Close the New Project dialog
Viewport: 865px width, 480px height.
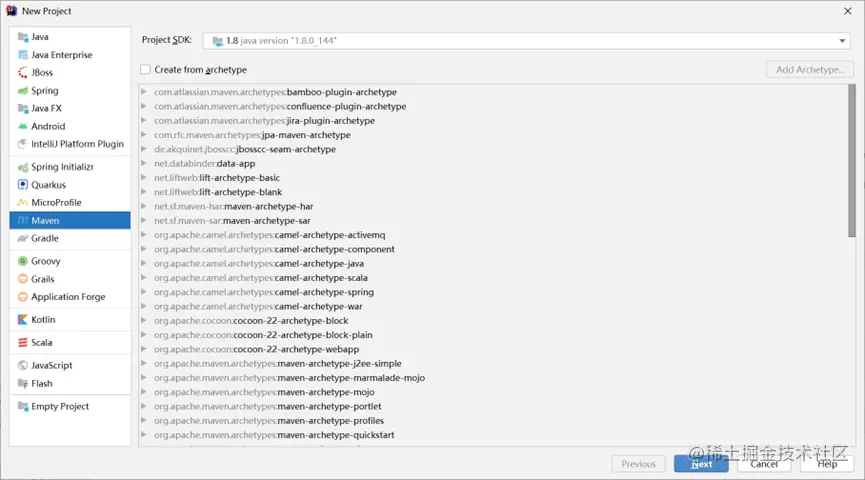(x=848, y=11)
